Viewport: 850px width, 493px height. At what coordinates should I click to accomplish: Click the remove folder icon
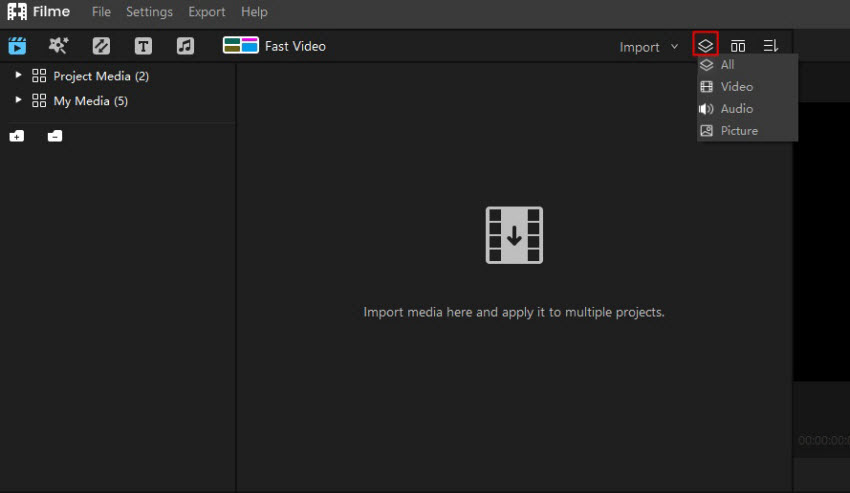(x=55, y=136)
